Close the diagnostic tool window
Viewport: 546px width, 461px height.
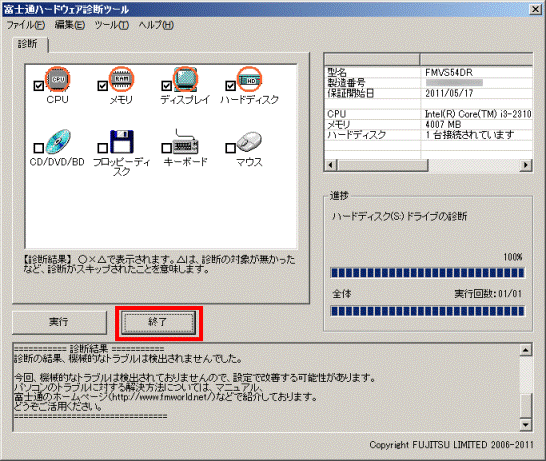[536, 9]
